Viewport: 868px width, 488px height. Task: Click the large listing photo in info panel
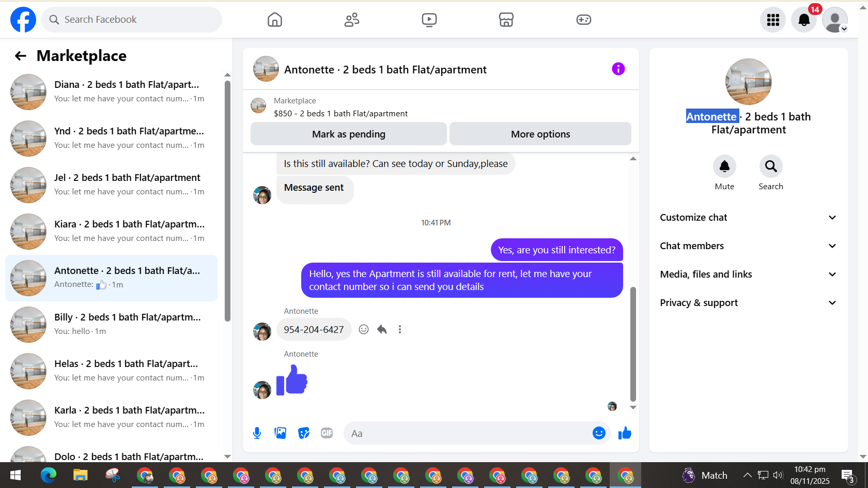[749, 82]
